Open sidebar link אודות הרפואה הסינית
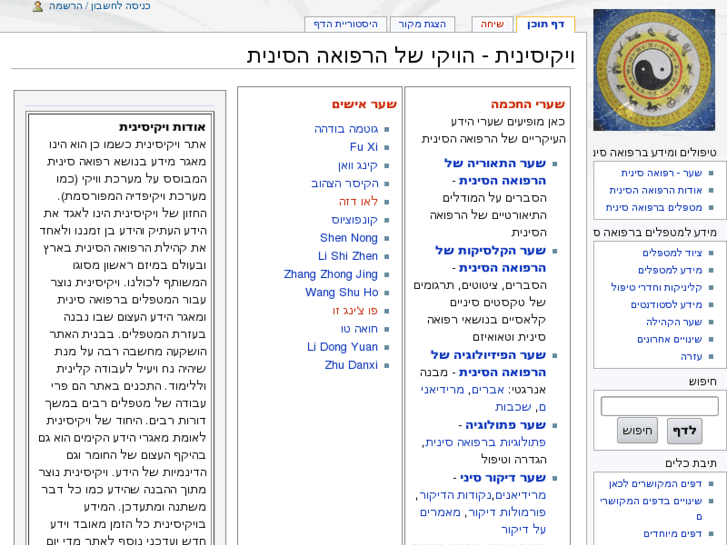This screenshot has width=727, height=545. point(656,190)
